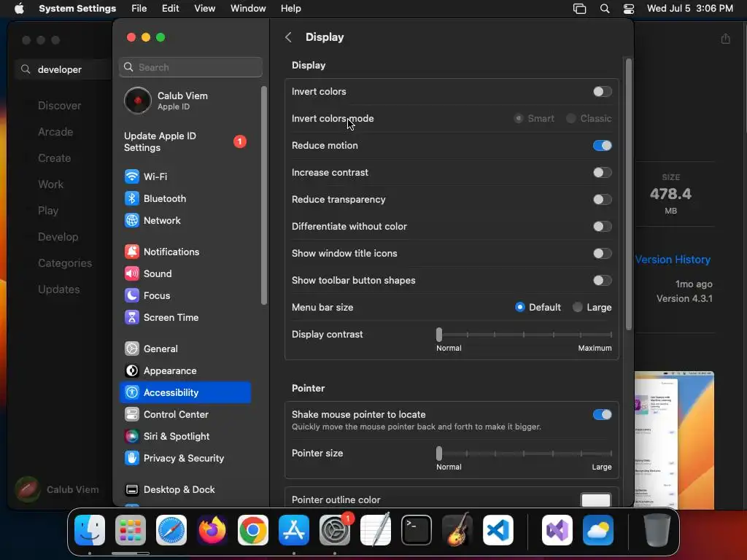Image resolution: width=747 pixels, height=560 pixels.
Task: Open Control Center in menu bar
Action: point(629,9)
